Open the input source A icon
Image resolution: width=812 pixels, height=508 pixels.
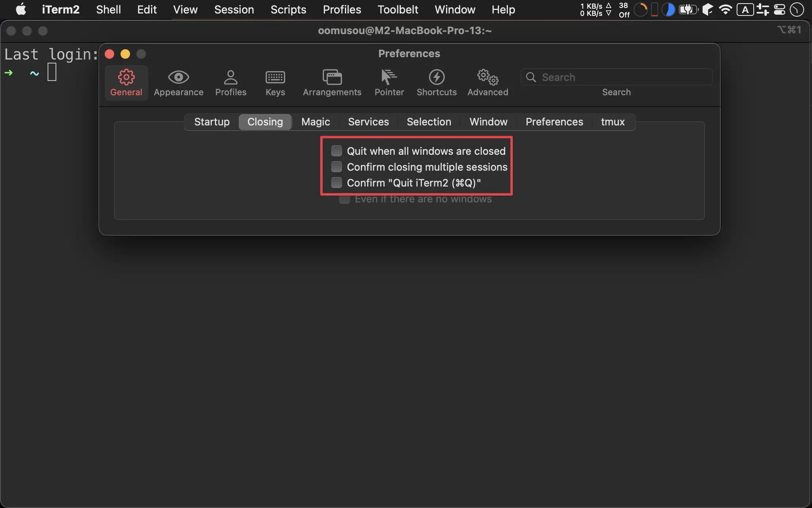[x=745, y=10]
